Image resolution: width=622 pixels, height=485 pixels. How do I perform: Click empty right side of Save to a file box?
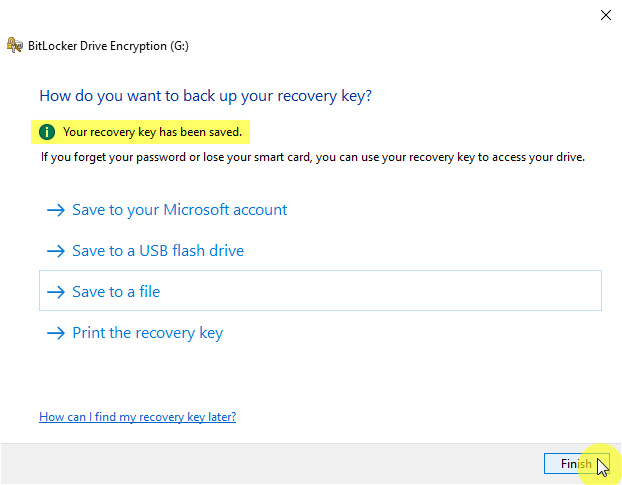pos(450,291)
